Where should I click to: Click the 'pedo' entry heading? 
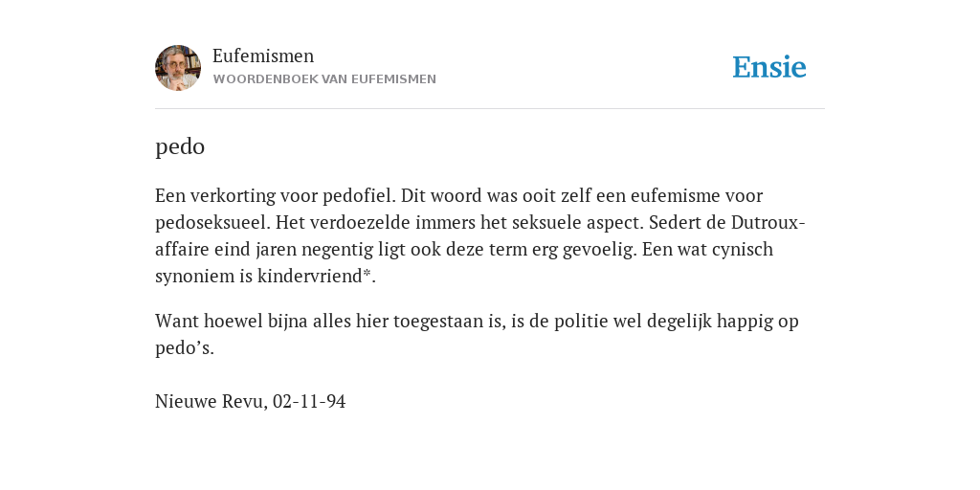click(x=180, y=147)
